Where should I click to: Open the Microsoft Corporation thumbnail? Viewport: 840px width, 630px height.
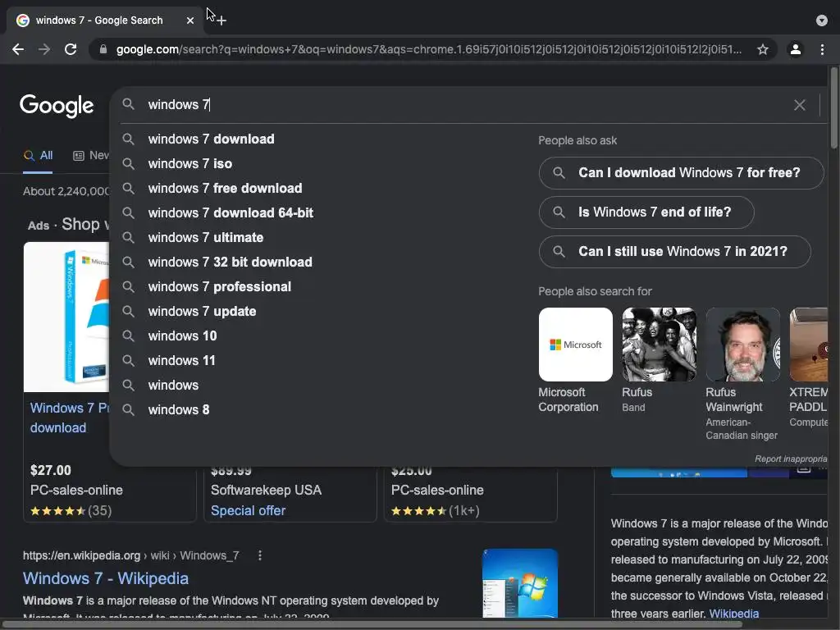point(575,345)
